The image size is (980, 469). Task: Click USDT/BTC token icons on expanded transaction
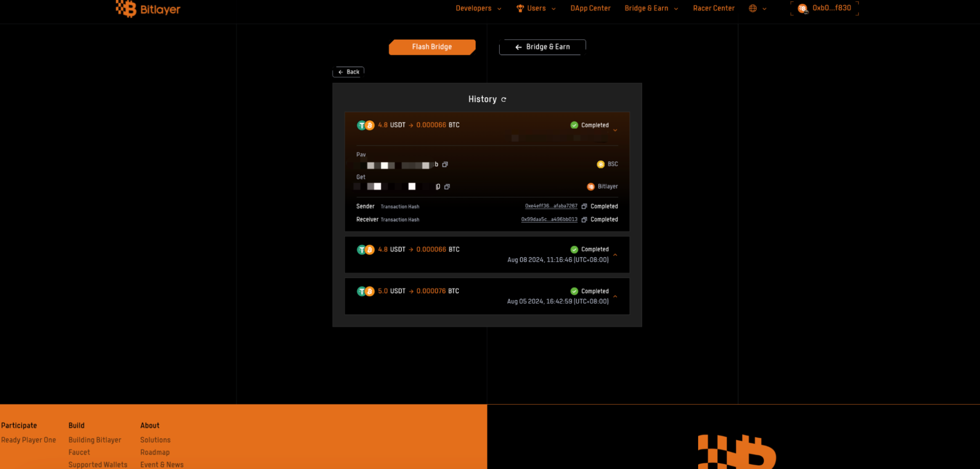[x=366, y=125]
